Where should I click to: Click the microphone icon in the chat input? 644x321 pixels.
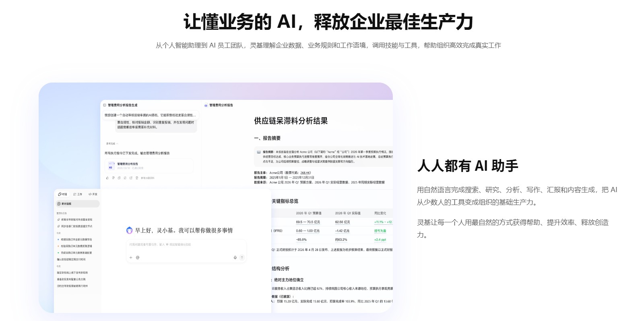coord(235,257)
